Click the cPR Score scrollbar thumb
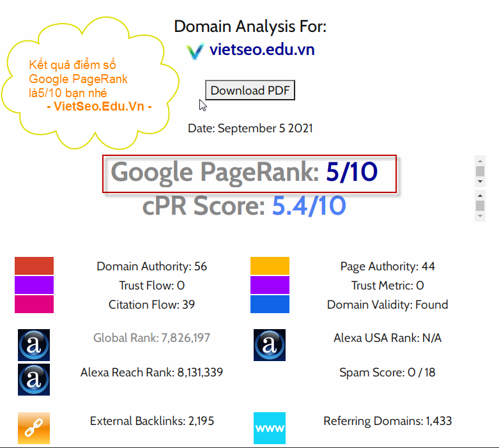 pyautogui.click(x=480, y=206)
